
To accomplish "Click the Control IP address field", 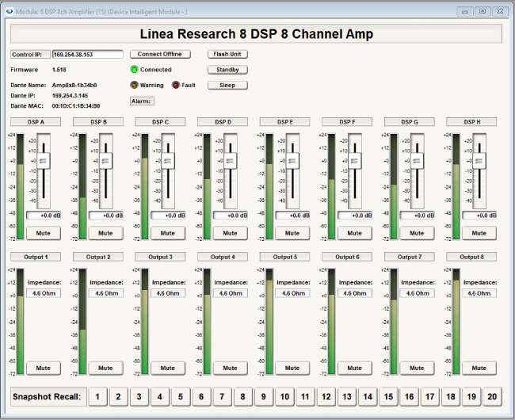I will tap(88, 55).
